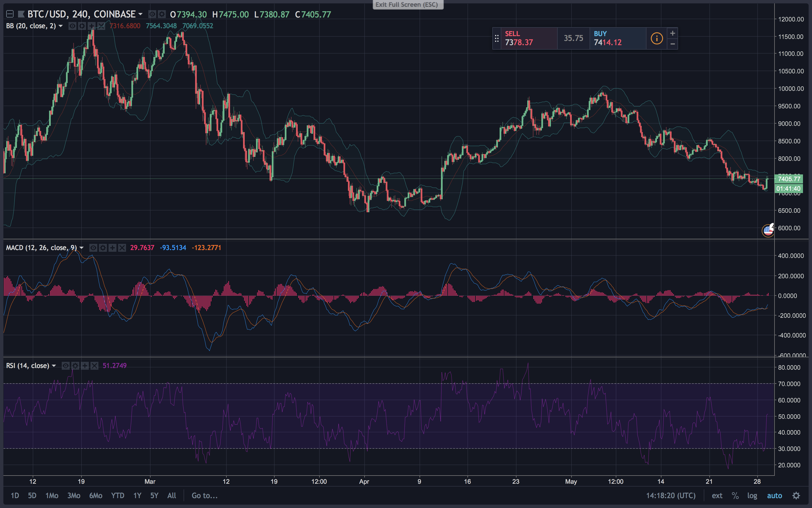Viewport: 812px width, 508px height.
Task: Open MACD indicator settings gear
Action: pyautogui.click(x=103, y=248)
